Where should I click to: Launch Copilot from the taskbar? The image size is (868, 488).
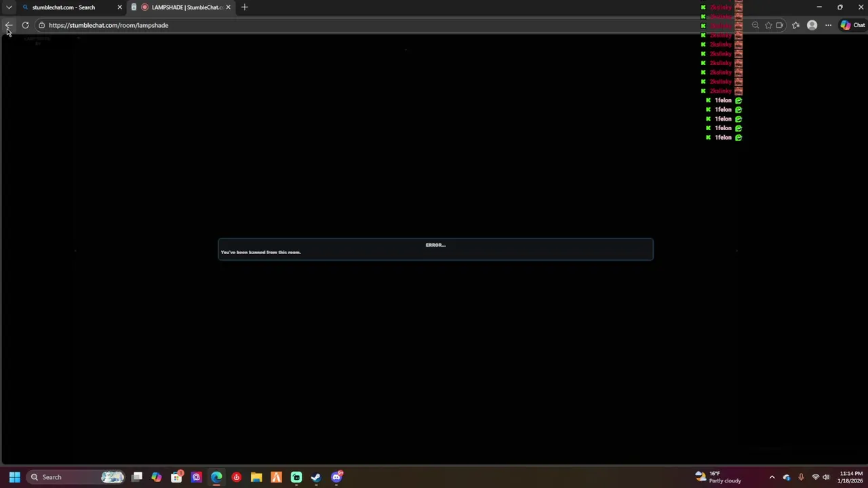click(157, 477)
